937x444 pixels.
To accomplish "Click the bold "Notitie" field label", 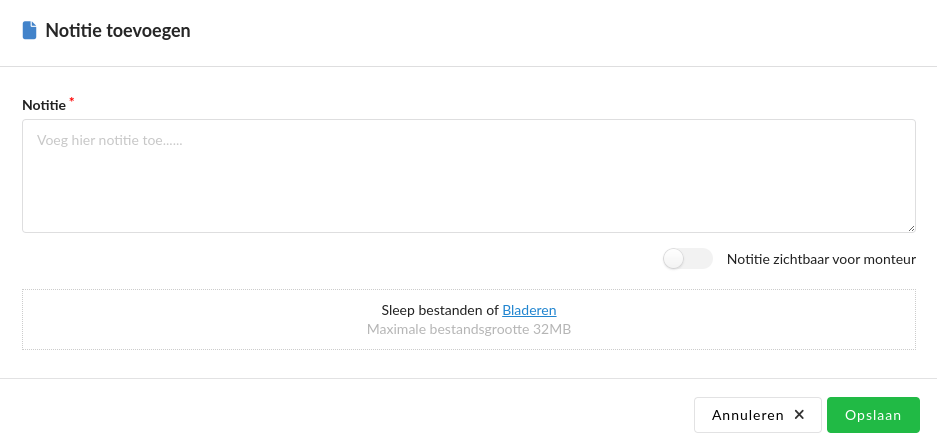I will pyautogui.click(x=44, y=104).
